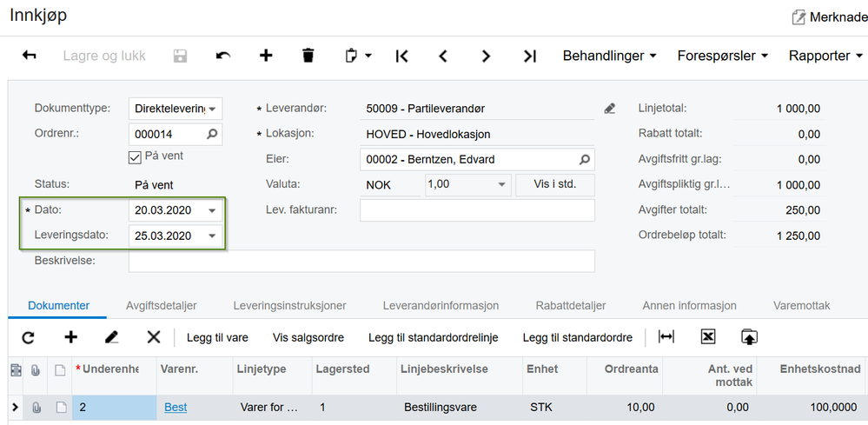Go to previous record
The height and width of the screenshot is (425, 868).
pos(442,56)
